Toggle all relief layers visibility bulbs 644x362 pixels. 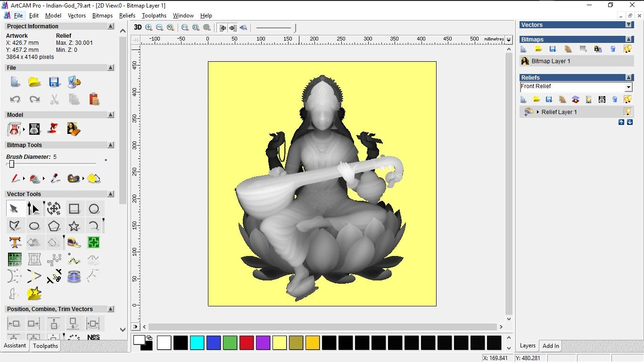(627, 99)
